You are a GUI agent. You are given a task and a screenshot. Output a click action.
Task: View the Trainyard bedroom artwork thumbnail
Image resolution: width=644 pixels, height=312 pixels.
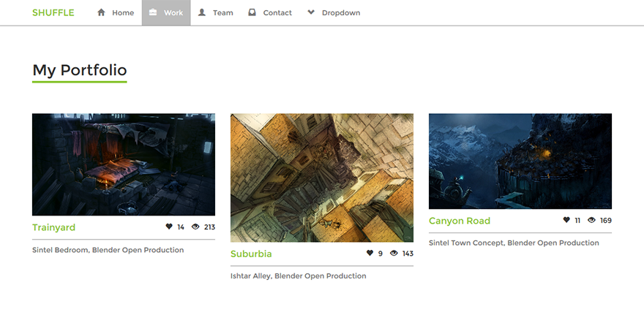[x=124, y=164]
